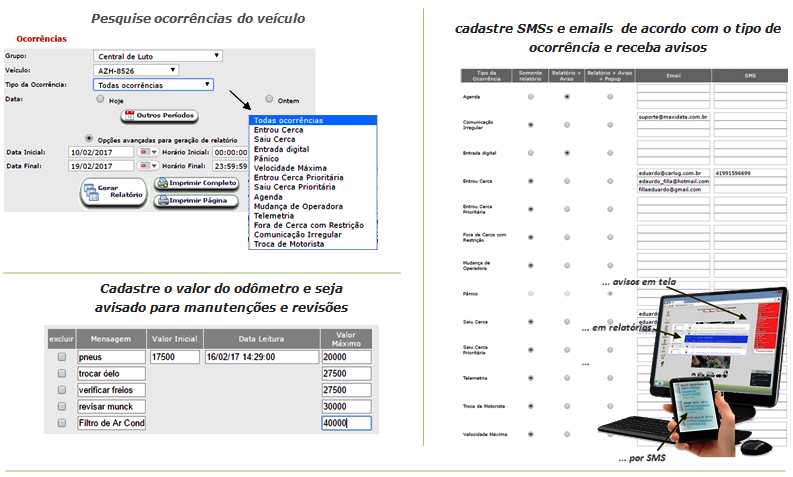Choose Entrou Cerca Prioritária in the list
Screen dimensions: 793x477
click(313, 178)
